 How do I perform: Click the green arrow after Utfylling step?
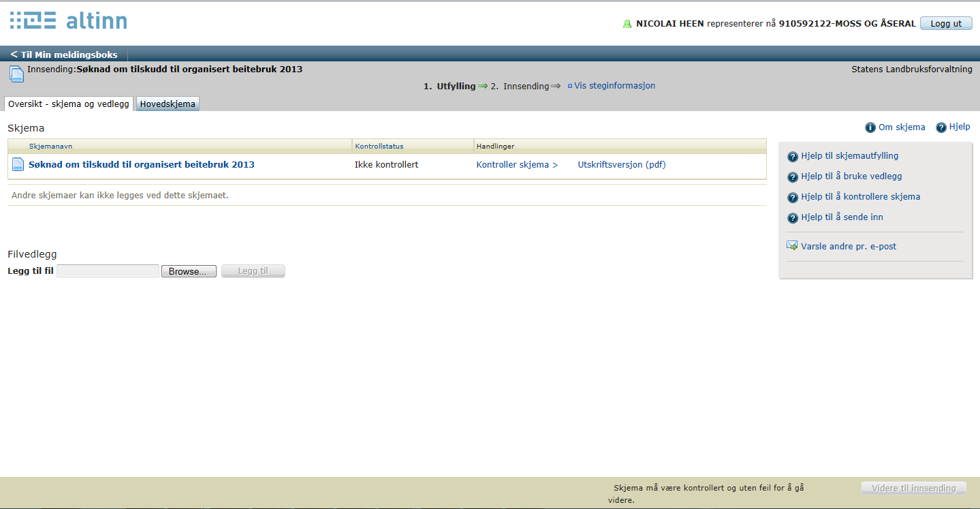483,86
